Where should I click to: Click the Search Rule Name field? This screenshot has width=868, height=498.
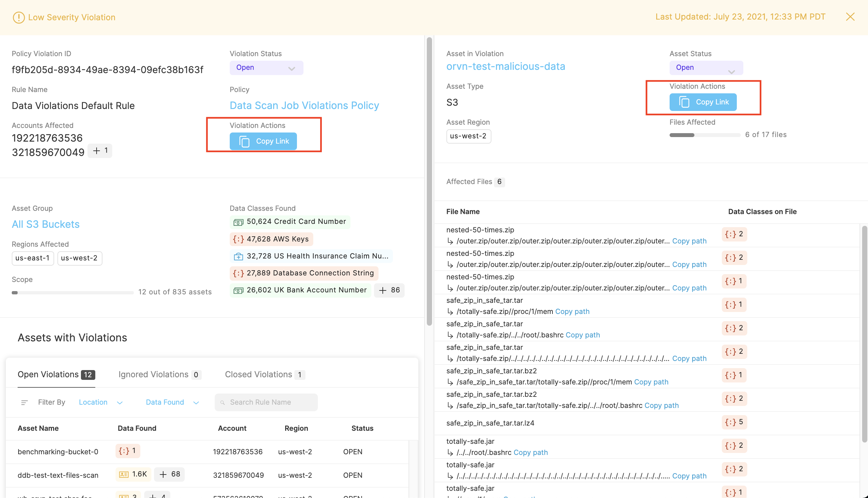[266, 403]
